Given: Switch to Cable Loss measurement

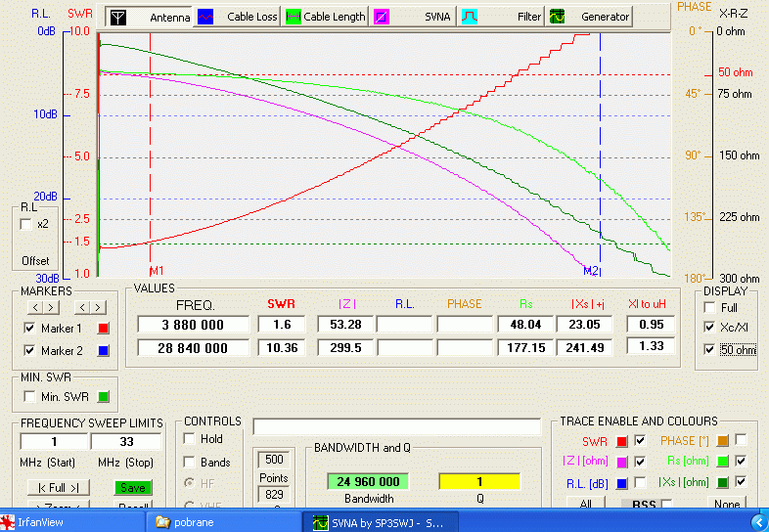Looking at the screenshot, I should [x=236, y=17].
